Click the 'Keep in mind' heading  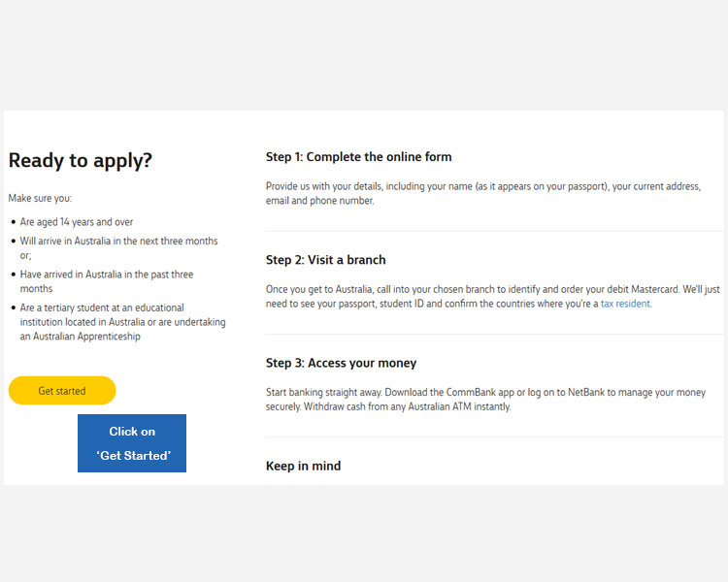pyautogui.click(x=303, y=466)
